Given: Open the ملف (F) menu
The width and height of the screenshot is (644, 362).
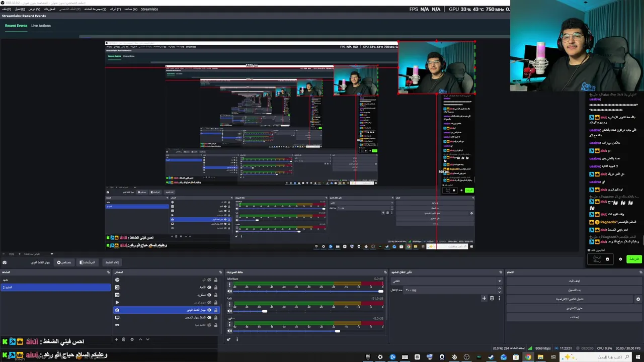Looking at the screenshot, I should click(6, 9).
